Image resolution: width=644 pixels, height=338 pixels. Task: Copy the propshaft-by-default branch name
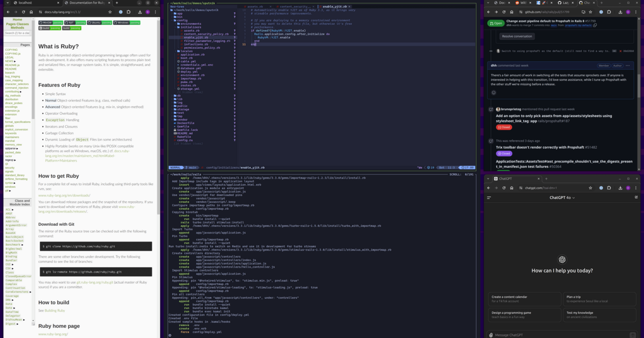coord(595,25)
